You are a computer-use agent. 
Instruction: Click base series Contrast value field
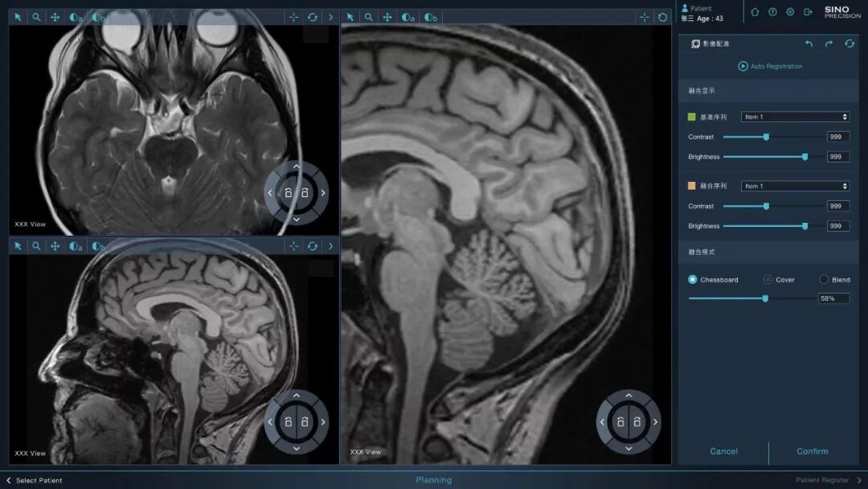click(x=838, y=137)
